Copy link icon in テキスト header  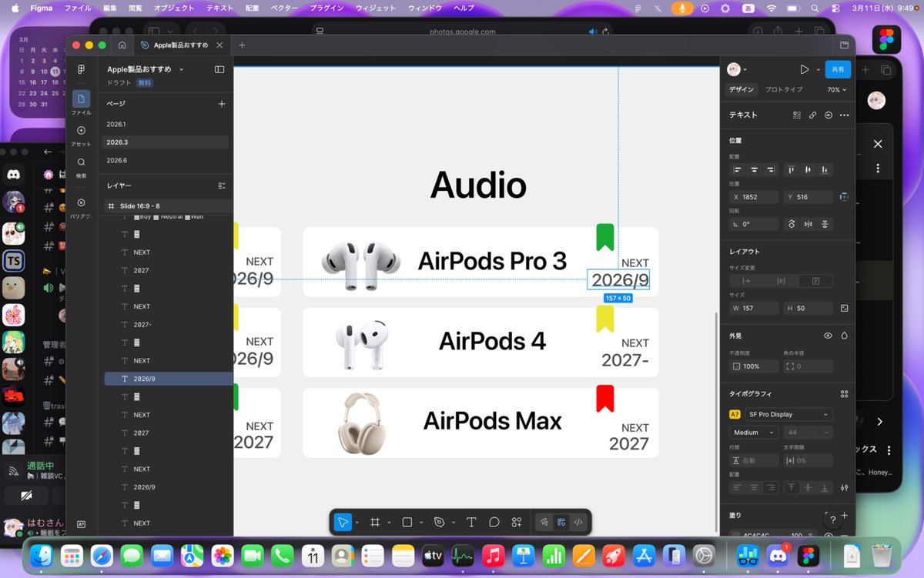[x=812, y=115]
